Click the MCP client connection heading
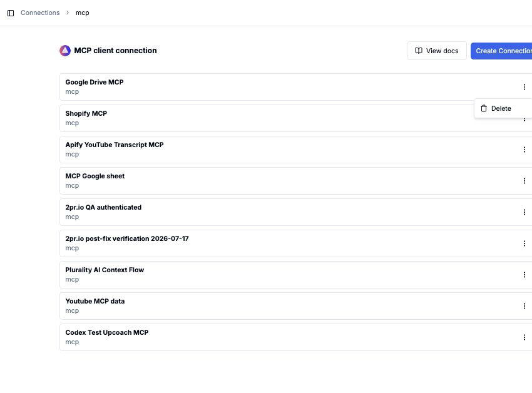The image size is (532, 393). click(x=115, y=51)
